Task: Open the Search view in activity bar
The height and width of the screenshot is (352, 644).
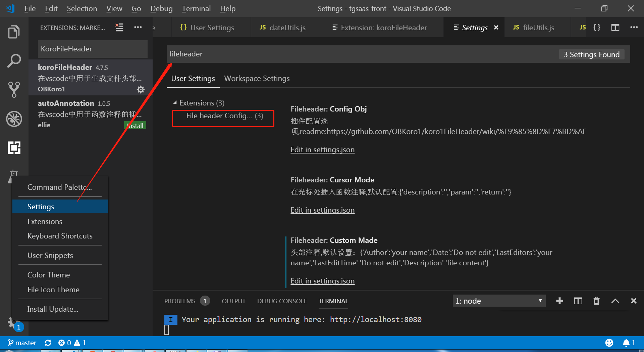Action: click(x=14, y=61)
